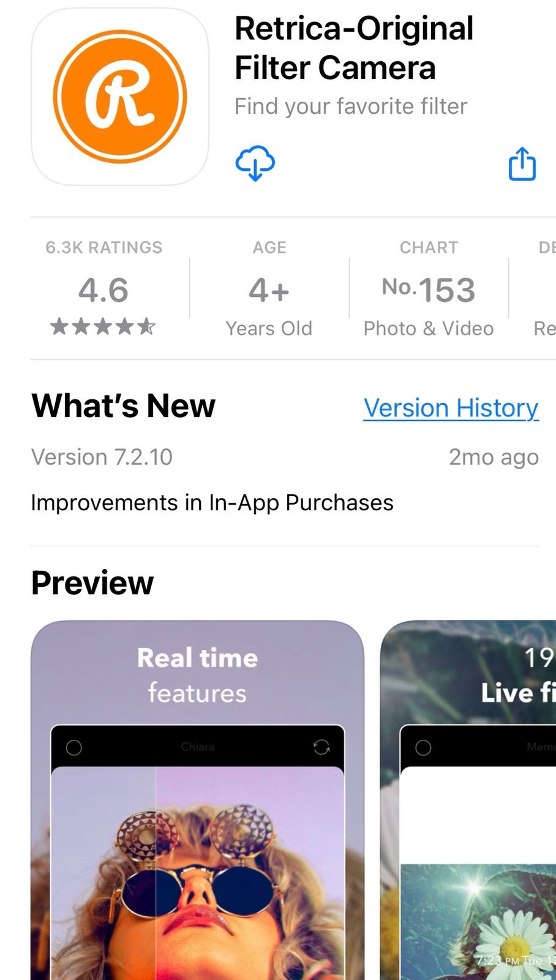Image resolution: width=556 pixels, height=980 pixels.
Task: Tap the five-star rating row
Action: (x=103, y=326)
